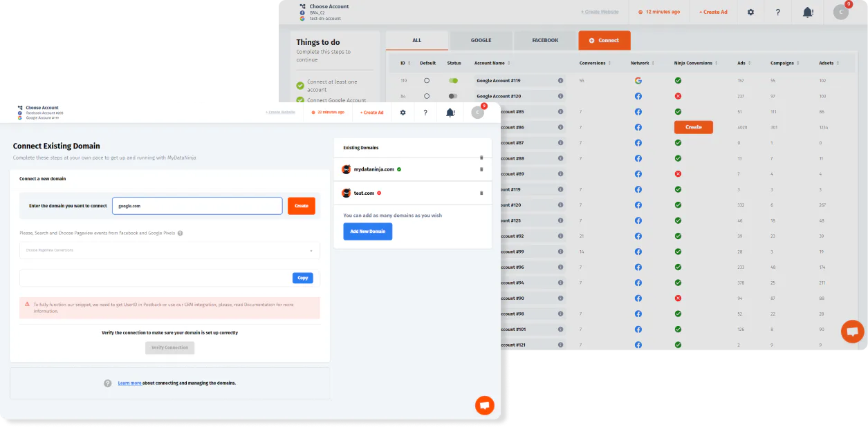Viewport: 868px width, 427px height.
Task: Sort table by Account Name column
Action: click(492, 63)
